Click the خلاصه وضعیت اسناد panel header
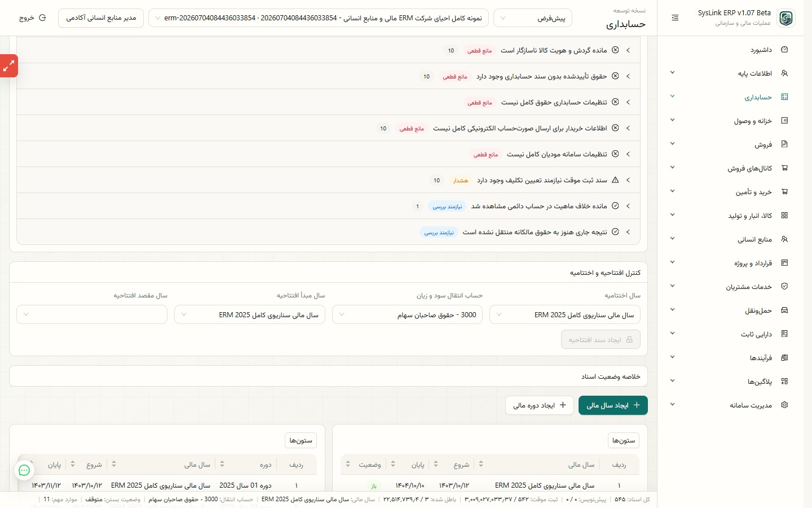This screenshot has width=812, height=508. [x=328, y=376]
